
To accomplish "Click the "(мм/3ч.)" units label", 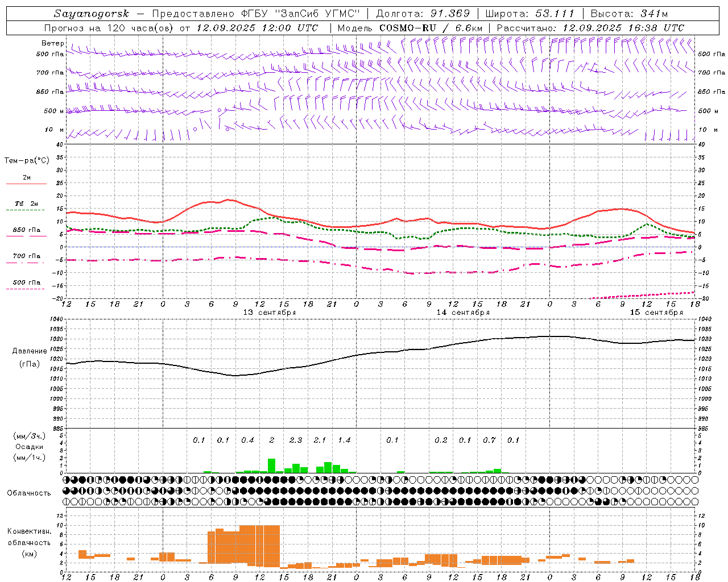I will (x=29, y=436).
